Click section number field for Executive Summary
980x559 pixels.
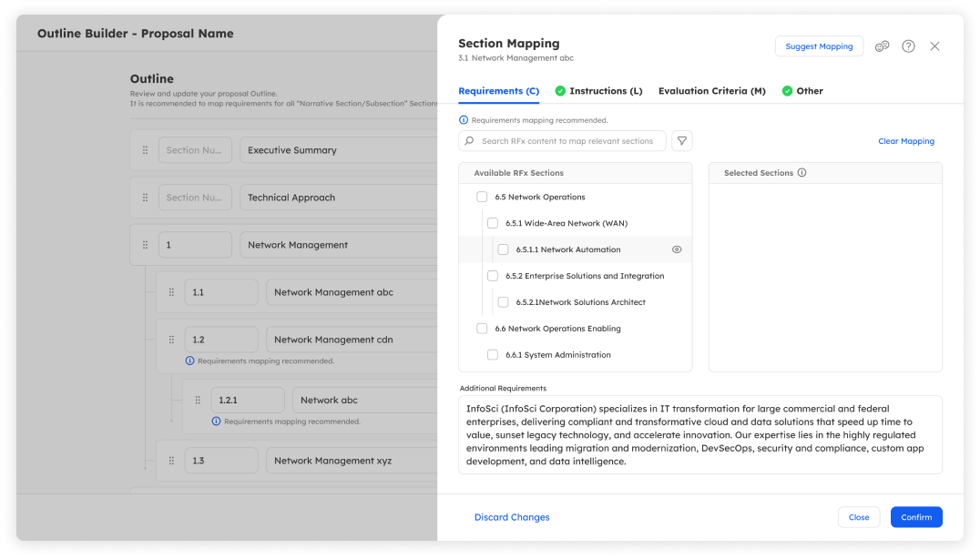(x=195, y=150)
